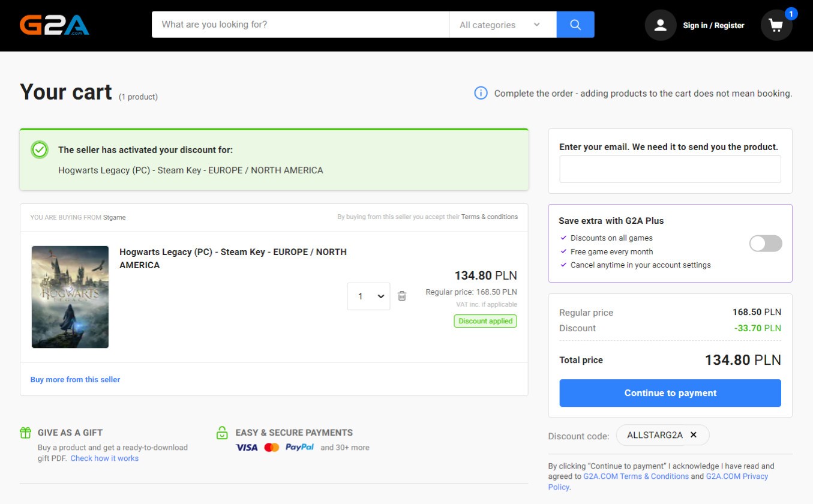
Task: Click 'Discounts on all games' text
Action: [x=611, y=238]
